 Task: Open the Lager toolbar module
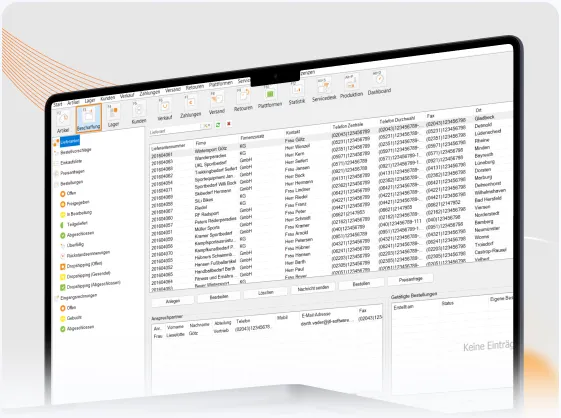tap(113, 116)
